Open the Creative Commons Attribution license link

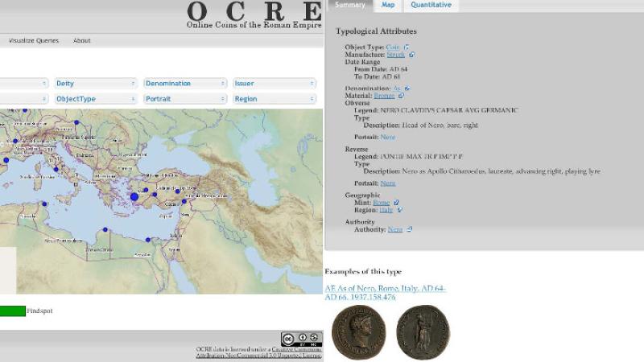pyautogui.click(x=259, y=352)
